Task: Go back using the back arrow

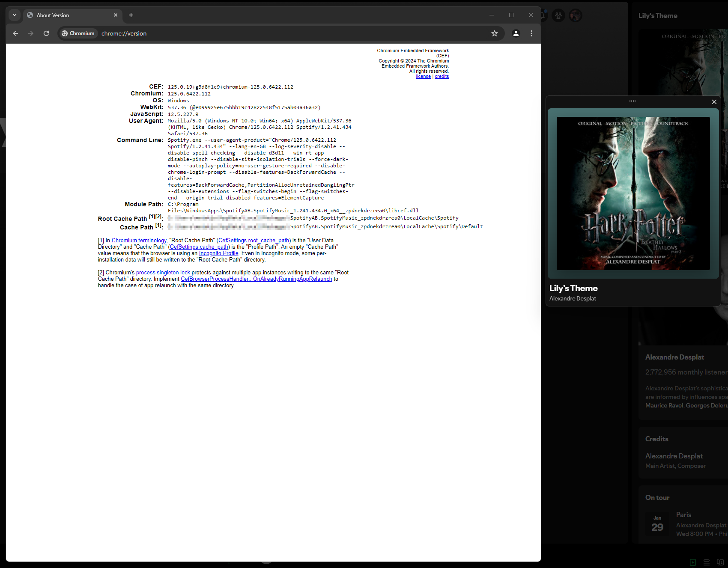Action: point(15,33)
